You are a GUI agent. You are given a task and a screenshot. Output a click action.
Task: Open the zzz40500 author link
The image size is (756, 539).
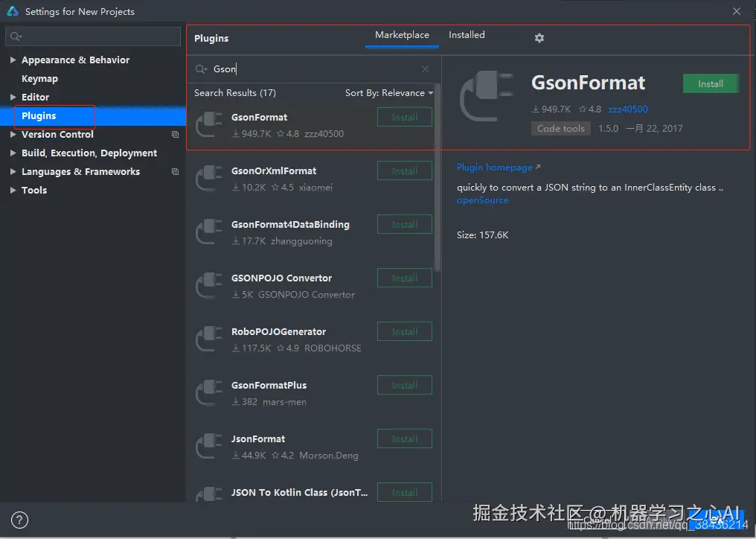628,109
